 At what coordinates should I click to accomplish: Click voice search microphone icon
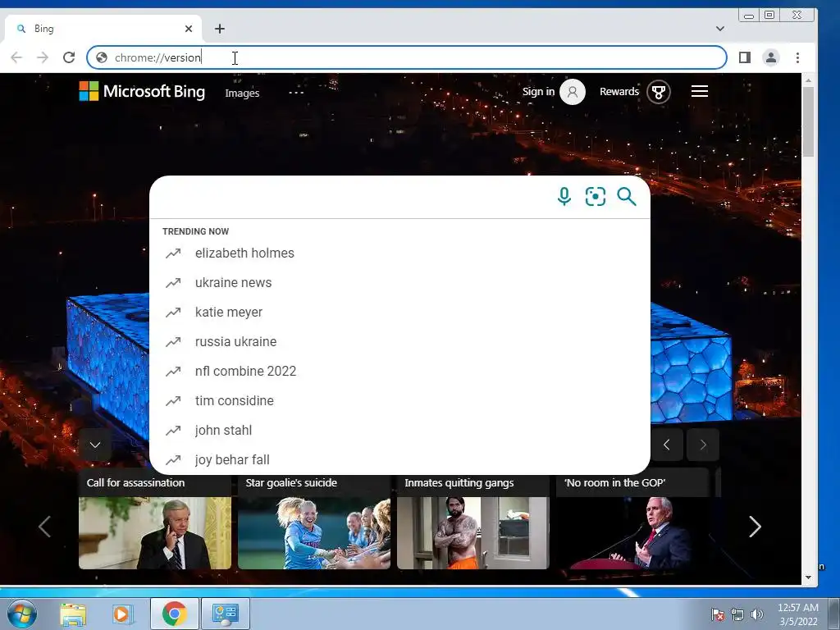tap(564, 197)
